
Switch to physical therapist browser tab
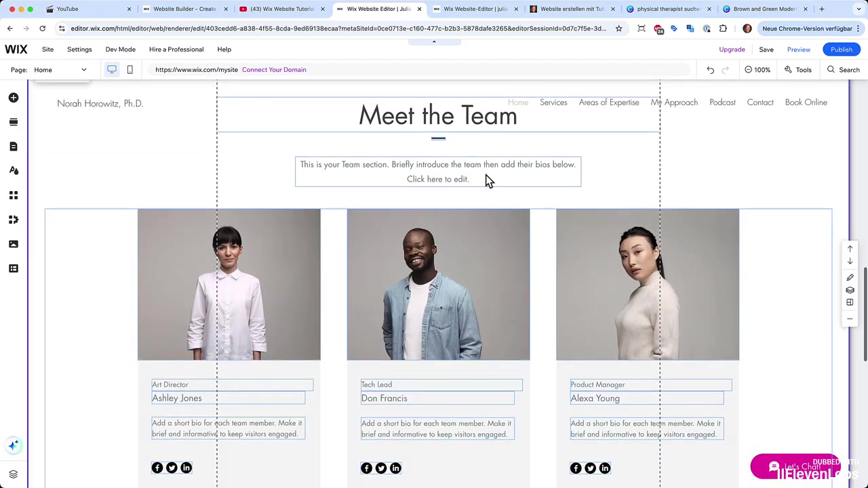[x=667, y=9]
